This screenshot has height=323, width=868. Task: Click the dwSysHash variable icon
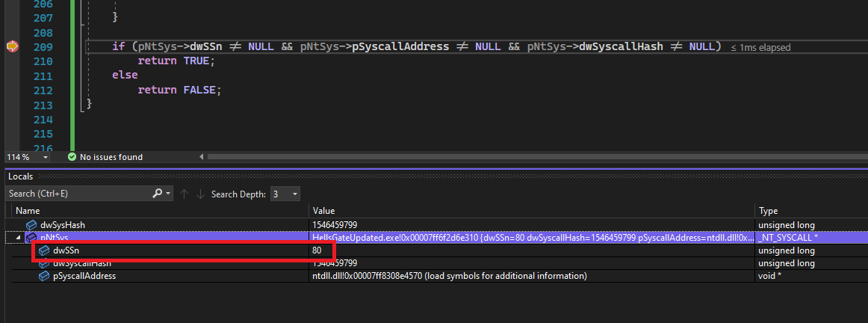coord(31,225)
